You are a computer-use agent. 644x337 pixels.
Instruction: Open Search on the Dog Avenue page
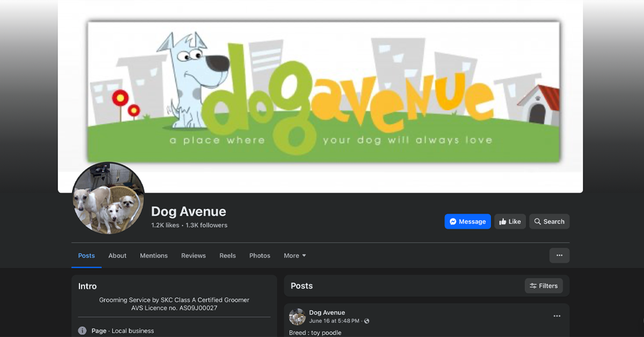[550, 222]
